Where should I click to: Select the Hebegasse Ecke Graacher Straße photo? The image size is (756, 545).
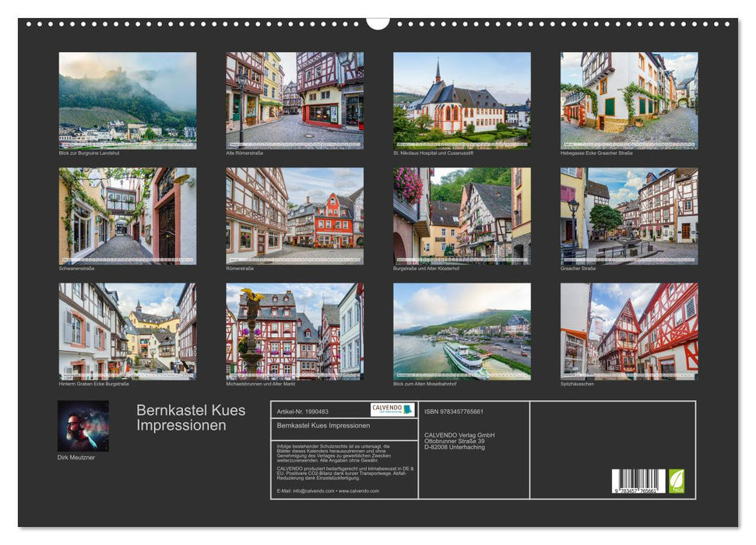tap(628, 100)
